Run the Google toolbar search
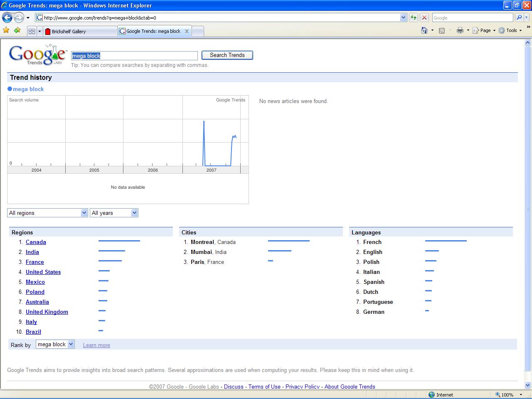The height and width of the screenshot is (399, 532). click(520, 17)
